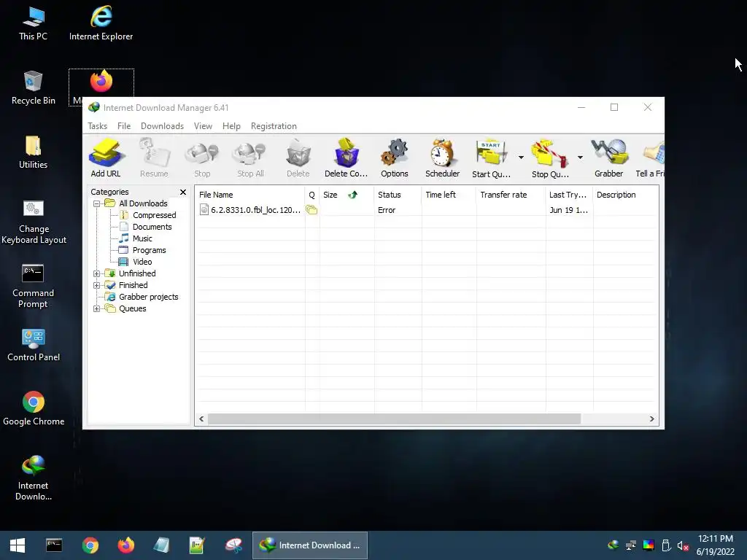Open the Windows Start button

pos(18,545)
